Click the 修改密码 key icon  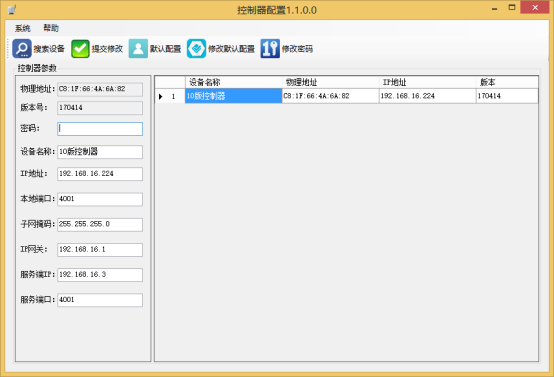(270, 48)
